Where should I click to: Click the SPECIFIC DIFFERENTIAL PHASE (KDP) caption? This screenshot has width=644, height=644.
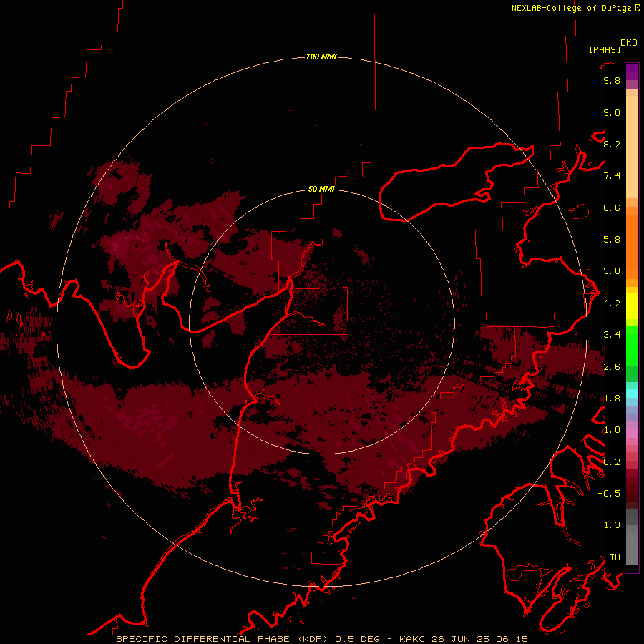coord(223,639)
